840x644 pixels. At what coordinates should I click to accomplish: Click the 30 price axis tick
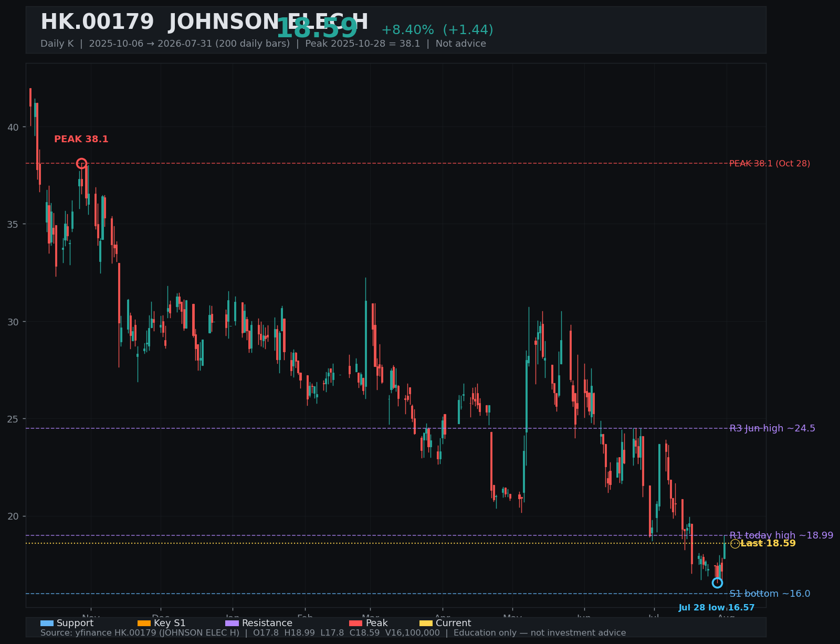13,322
